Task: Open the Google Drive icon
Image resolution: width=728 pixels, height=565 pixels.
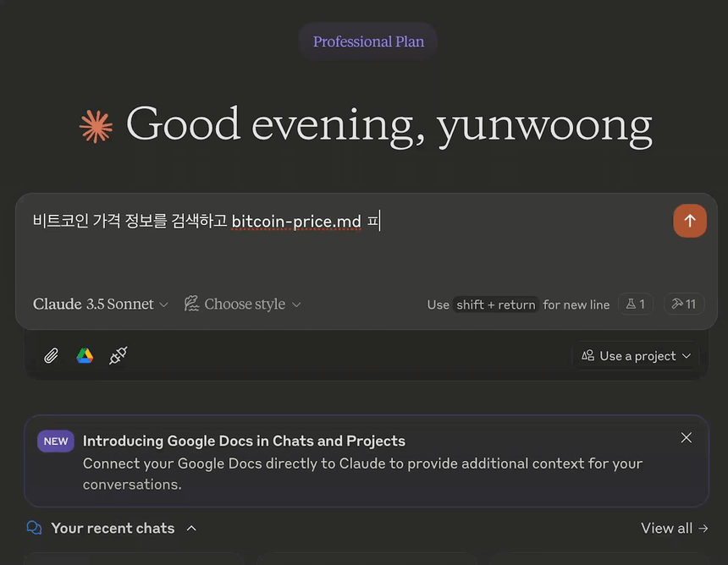Action: 85,356
